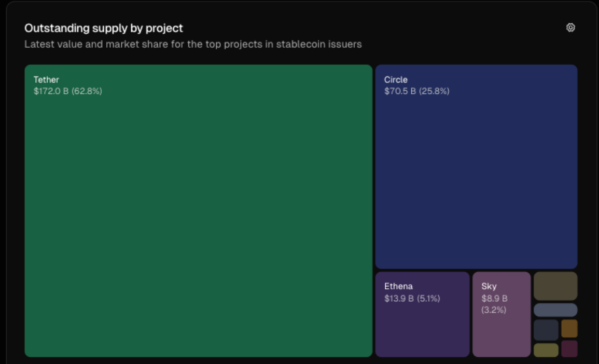Click the purple Ethena treemap block
599x364 pixels.
point(422,327)
